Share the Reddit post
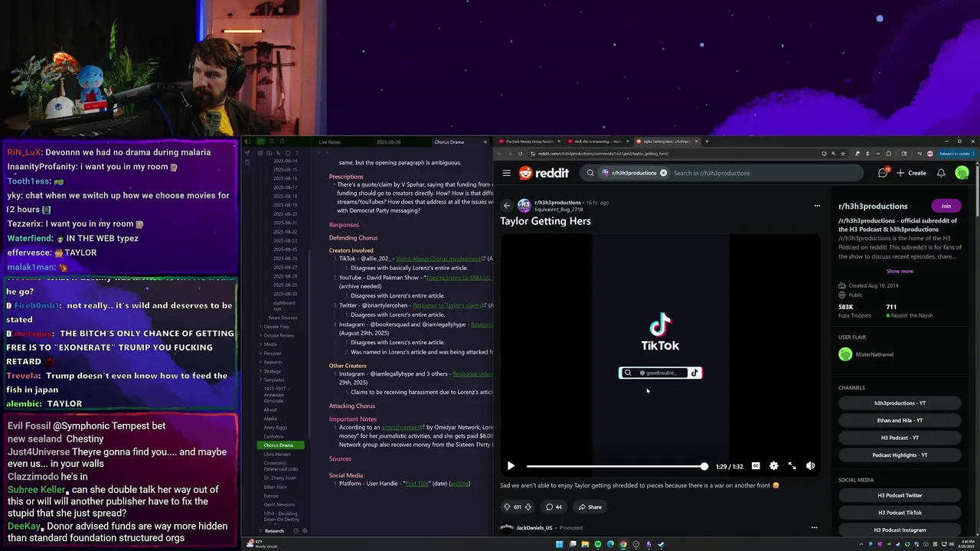Image resolution: width=980 pixels, height=551 pixels. tap(590, 507)
